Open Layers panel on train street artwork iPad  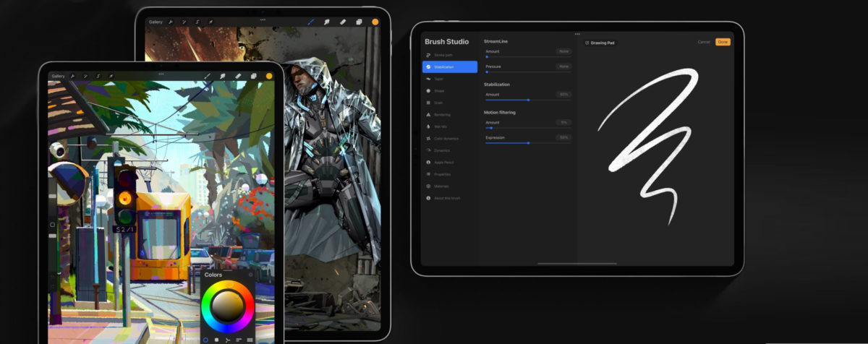pos(253,76)
